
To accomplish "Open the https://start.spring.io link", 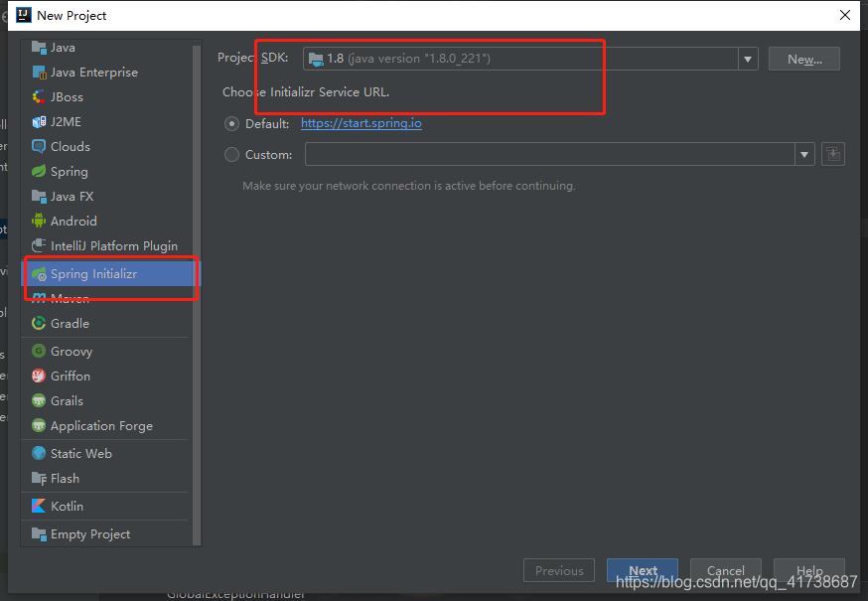I will point(362,123).
